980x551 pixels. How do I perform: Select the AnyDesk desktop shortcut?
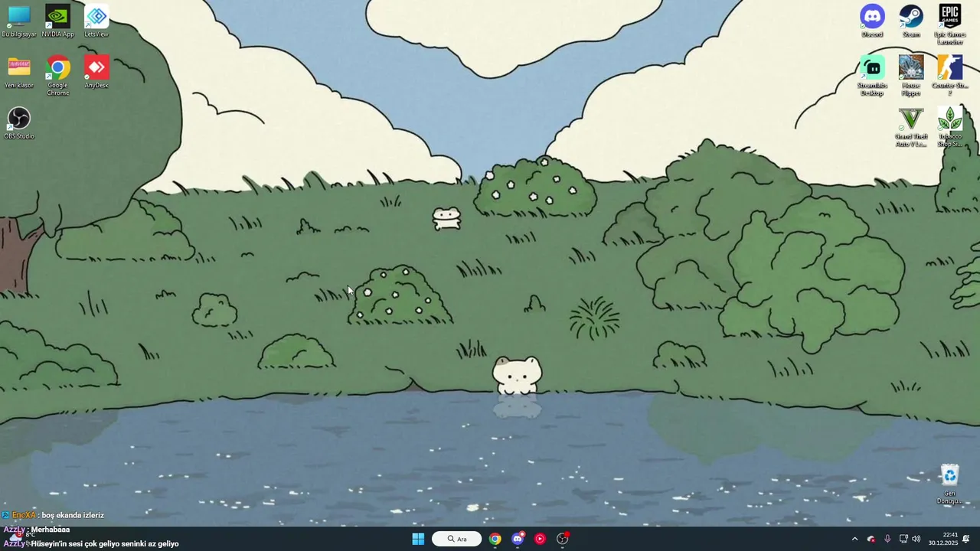point(96,72)
